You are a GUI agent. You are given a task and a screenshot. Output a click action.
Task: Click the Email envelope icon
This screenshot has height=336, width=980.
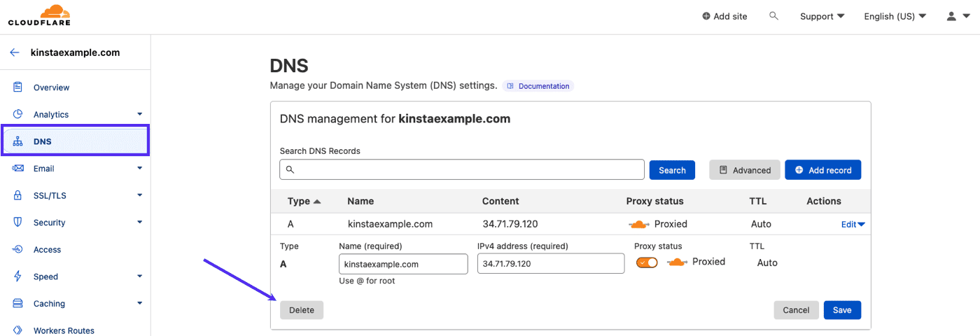click(x=17, y=168)
